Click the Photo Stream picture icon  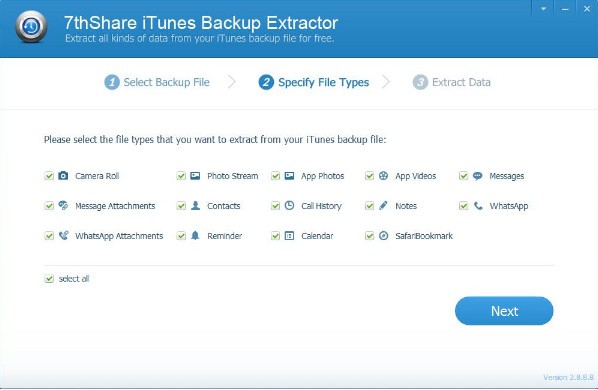point(195,176)
